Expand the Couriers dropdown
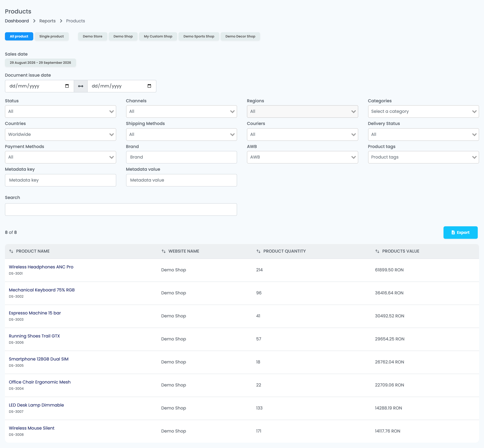Image resolution: width=484 pixels, height=448 pixels. 302,135
